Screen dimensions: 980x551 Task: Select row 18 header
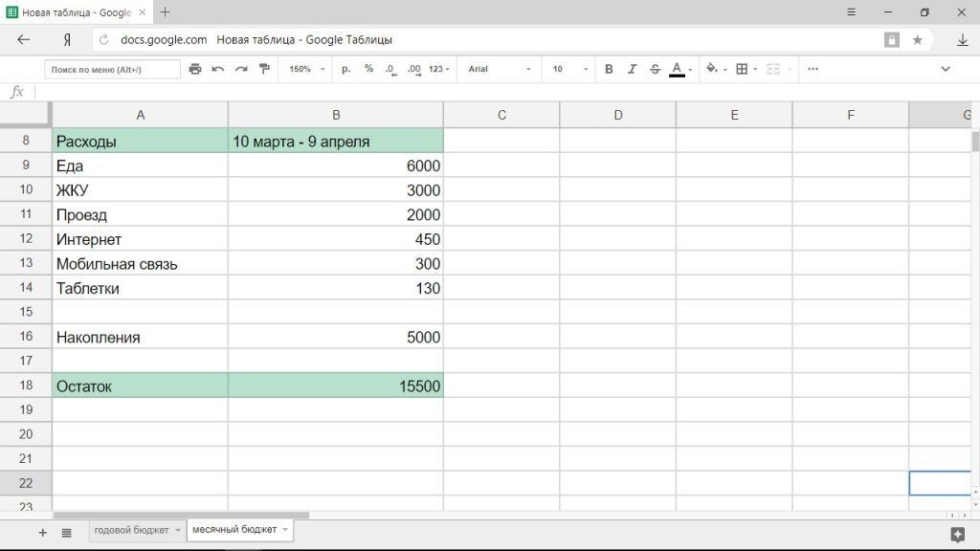26,385
